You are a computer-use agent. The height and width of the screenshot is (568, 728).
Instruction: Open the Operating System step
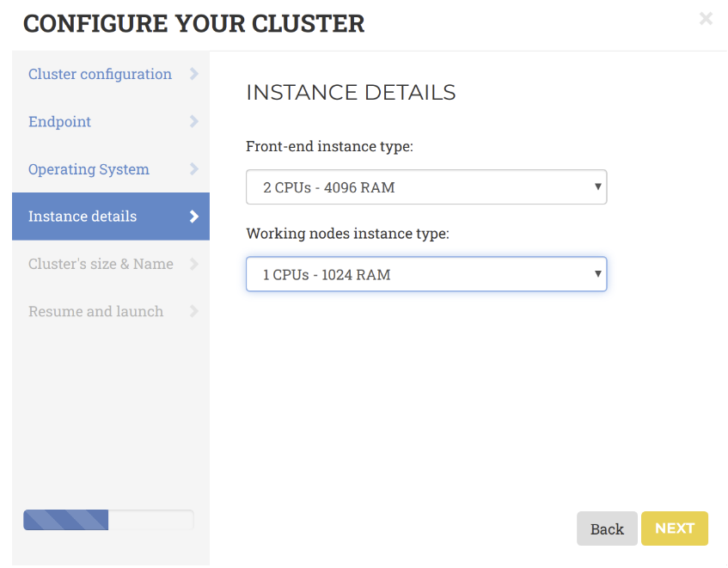[89, 169]
